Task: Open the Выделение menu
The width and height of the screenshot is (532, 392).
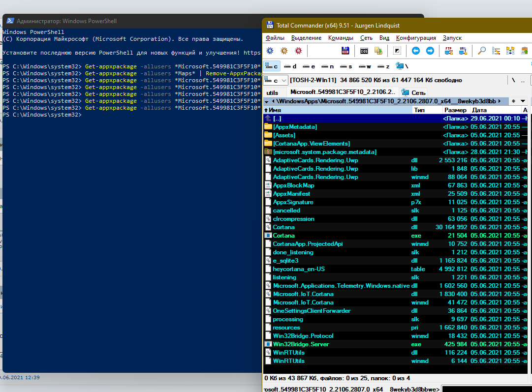Action: coord(307,38)
